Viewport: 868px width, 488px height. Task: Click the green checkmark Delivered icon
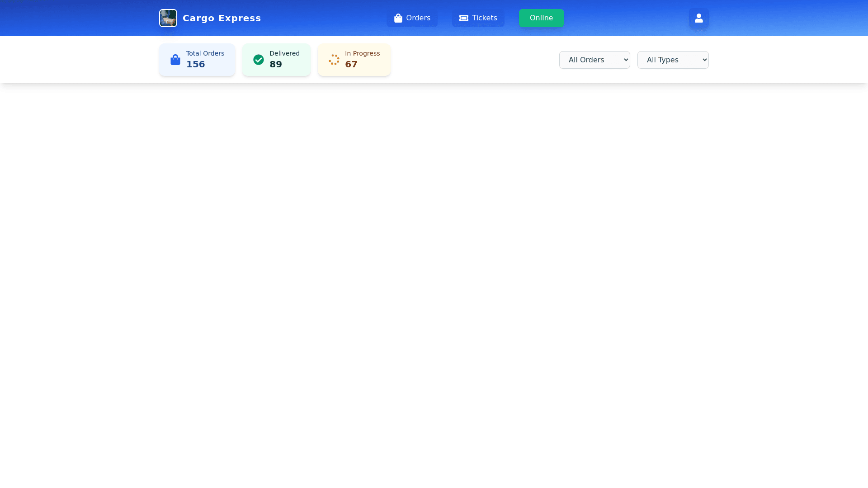click(x=259, y=60)
